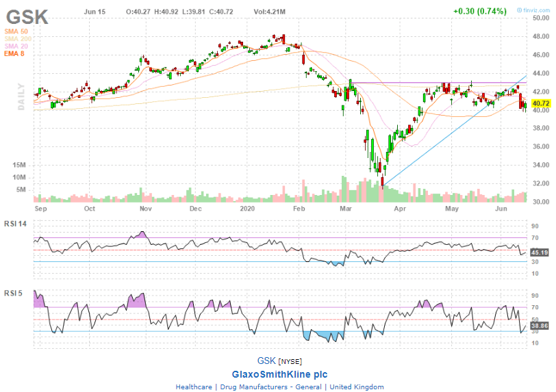Click the Jun month axis label
The image size is (556, 392).
click(501, 209)
